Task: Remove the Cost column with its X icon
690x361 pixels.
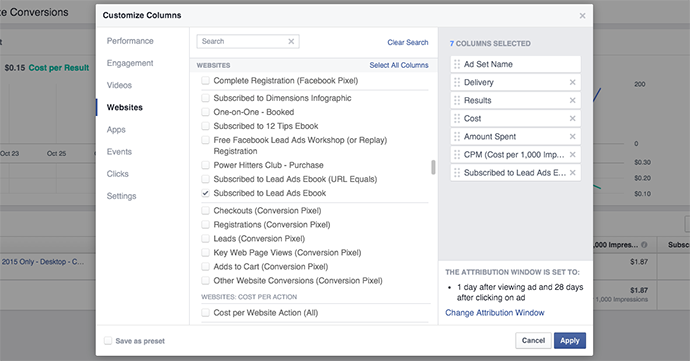Action: point(573,118)
